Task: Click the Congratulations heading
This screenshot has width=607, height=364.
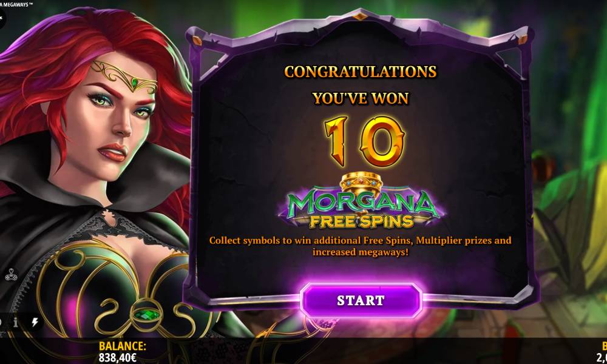Action: click(x=361, y=72)
